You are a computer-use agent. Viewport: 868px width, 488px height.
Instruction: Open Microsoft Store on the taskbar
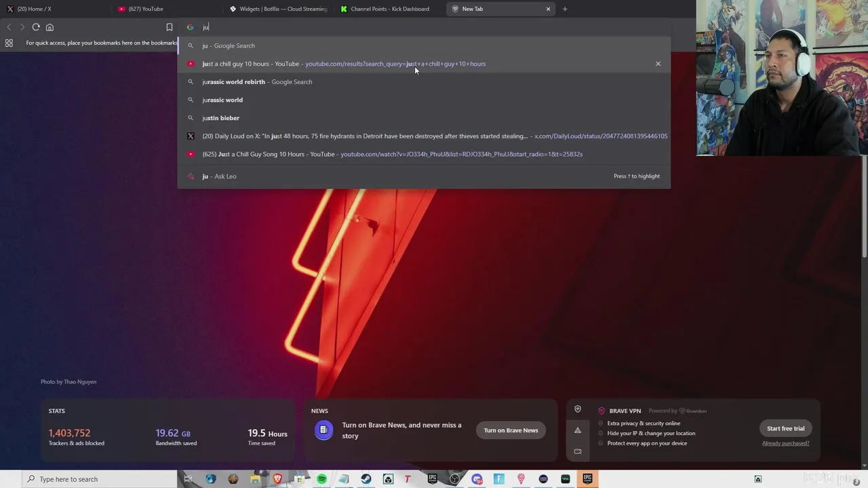click(x=299, y=479)
